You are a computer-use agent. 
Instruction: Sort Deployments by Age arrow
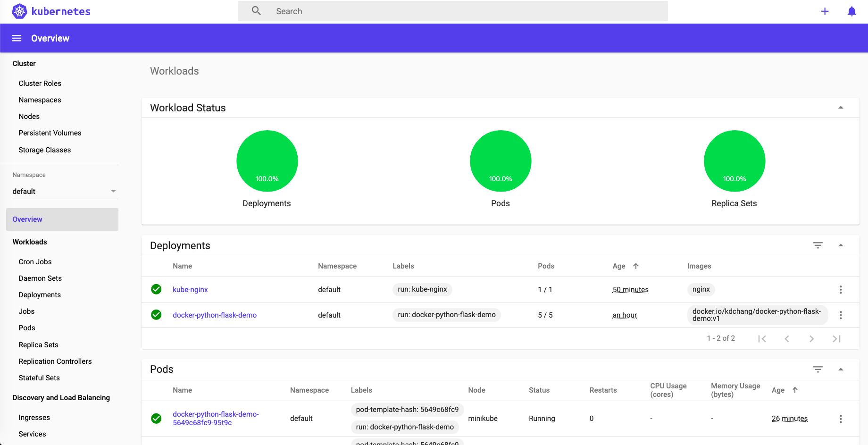pyautogui.click(x=636, y=266)
